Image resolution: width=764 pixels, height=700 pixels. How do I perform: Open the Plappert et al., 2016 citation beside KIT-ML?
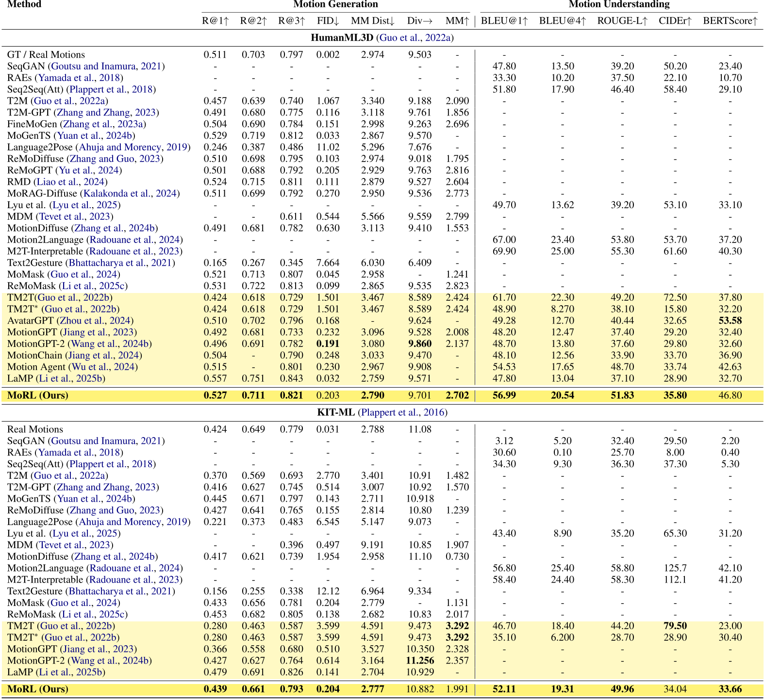402,412
